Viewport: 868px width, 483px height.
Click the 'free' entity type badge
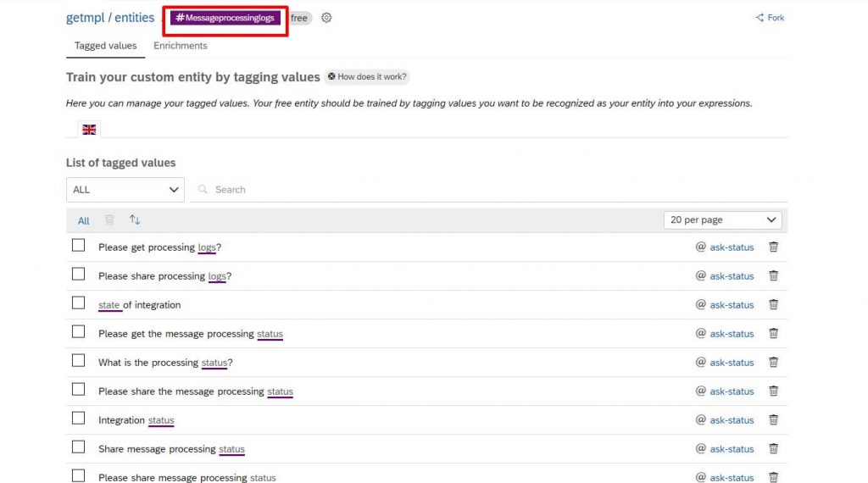(x=299, y=18)
